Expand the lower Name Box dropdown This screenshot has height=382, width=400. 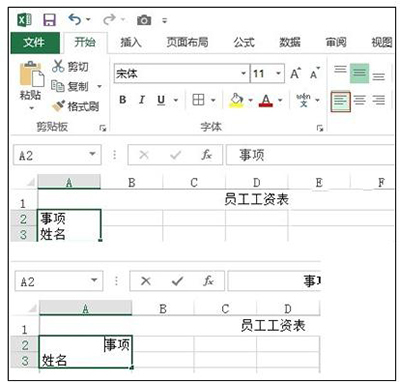pyautogui.click(x=94, y=280)
